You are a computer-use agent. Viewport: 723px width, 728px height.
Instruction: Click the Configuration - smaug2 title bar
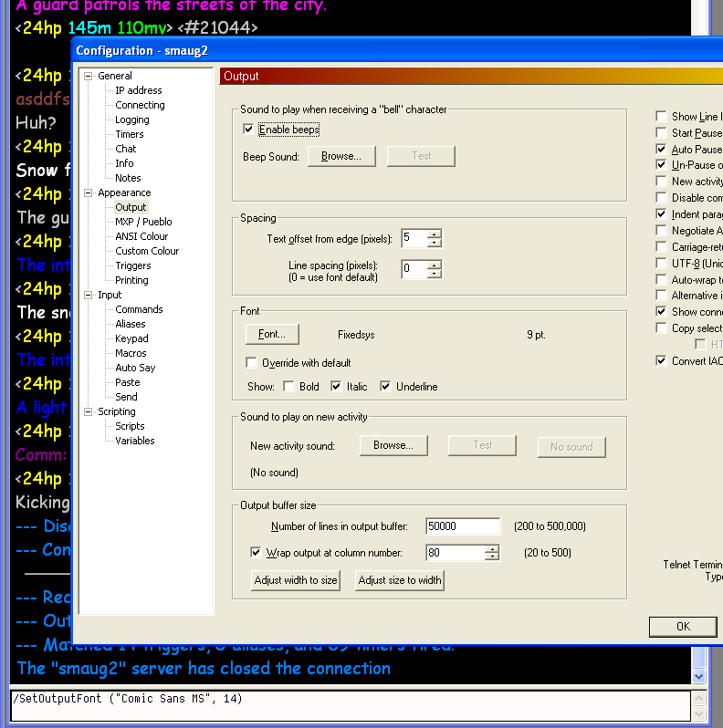pyautogui.click(x=397, y=50)
